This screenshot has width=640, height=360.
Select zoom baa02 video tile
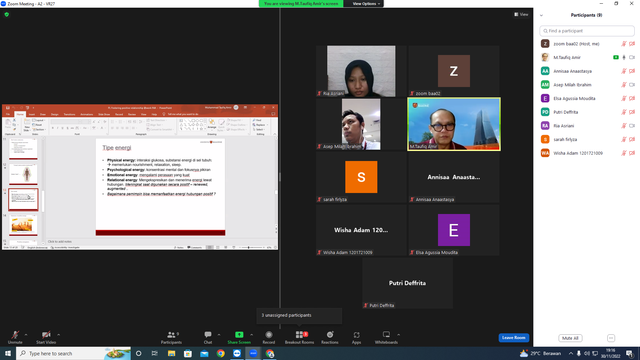click(454, 71)
